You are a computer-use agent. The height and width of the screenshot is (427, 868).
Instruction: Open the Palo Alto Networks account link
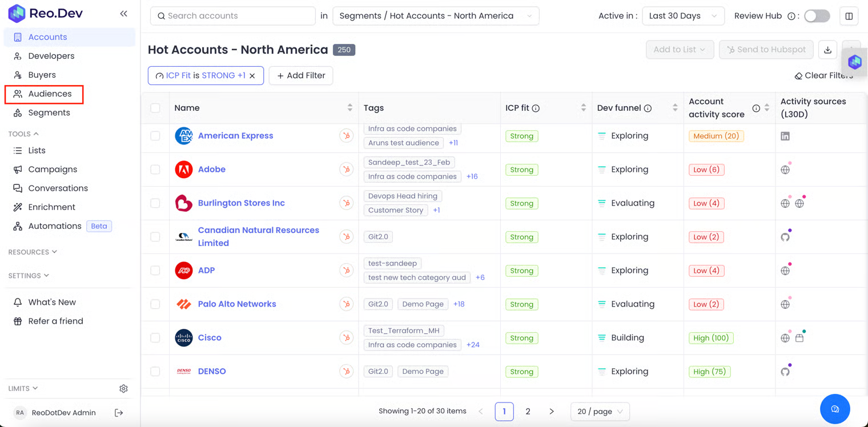pos(237,304)
